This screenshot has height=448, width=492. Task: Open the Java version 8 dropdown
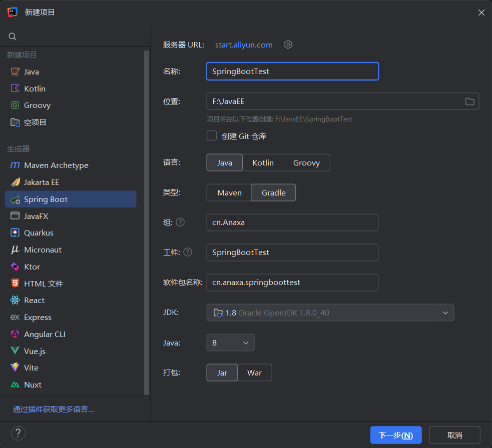point(230,342)
